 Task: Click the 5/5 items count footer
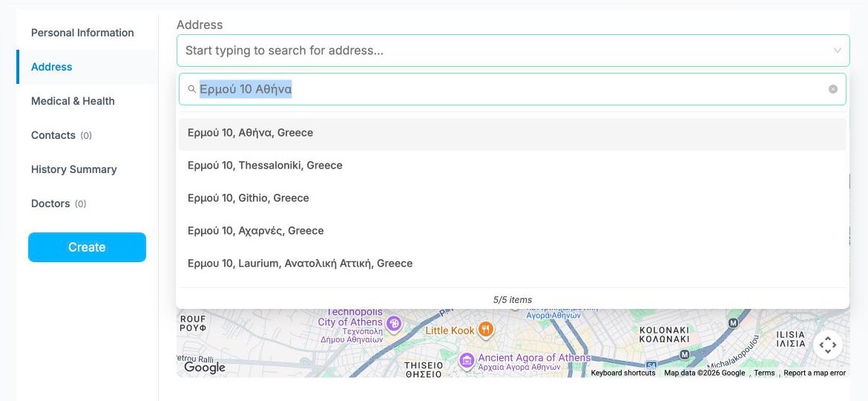pyautogui.click(x=512, y=300)
